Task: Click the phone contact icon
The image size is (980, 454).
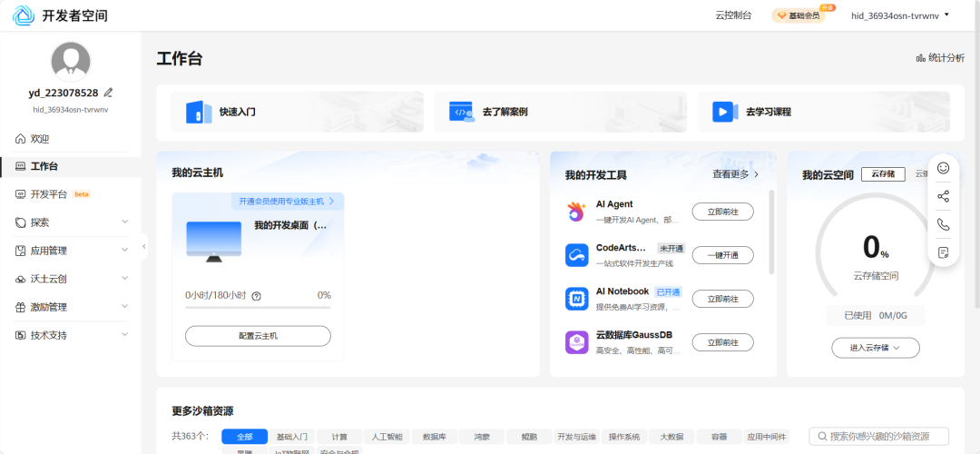Action: tap(943, 224)
